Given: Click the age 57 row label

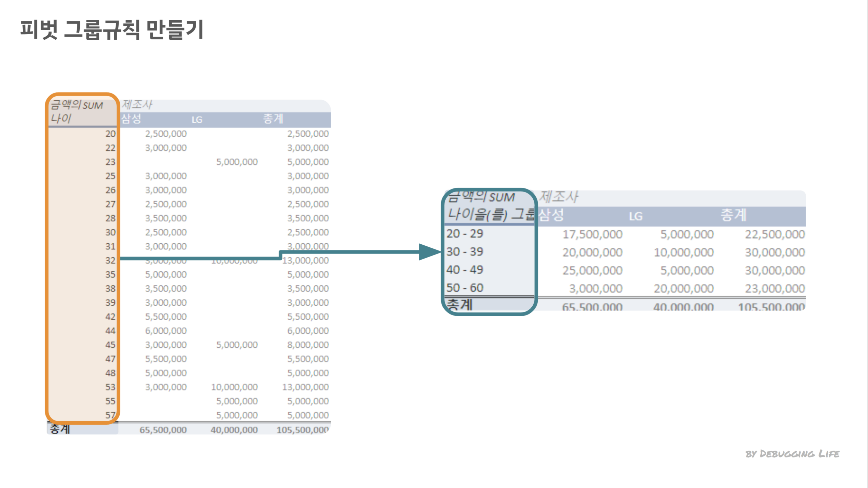Looking at the screenshot, I should coord(110,415).
